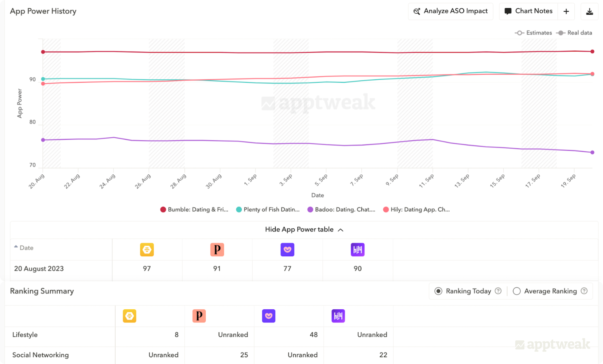603x364 pixels.
Task: Click Bumble icon in App Power table
Action: (x=147, y=250)
